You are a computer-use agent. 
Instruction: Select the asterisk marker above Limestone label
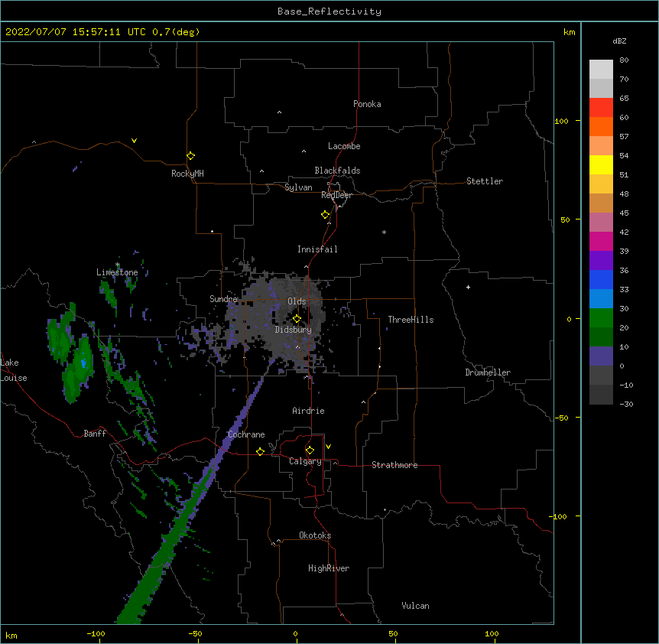(x=118, y=265)
